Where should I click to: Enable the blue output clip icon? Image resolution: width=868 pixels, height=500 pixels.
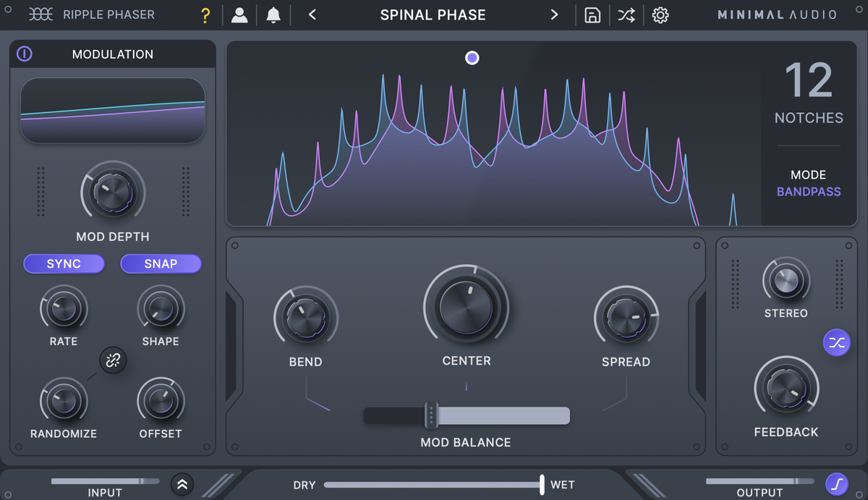coord(837,483)
